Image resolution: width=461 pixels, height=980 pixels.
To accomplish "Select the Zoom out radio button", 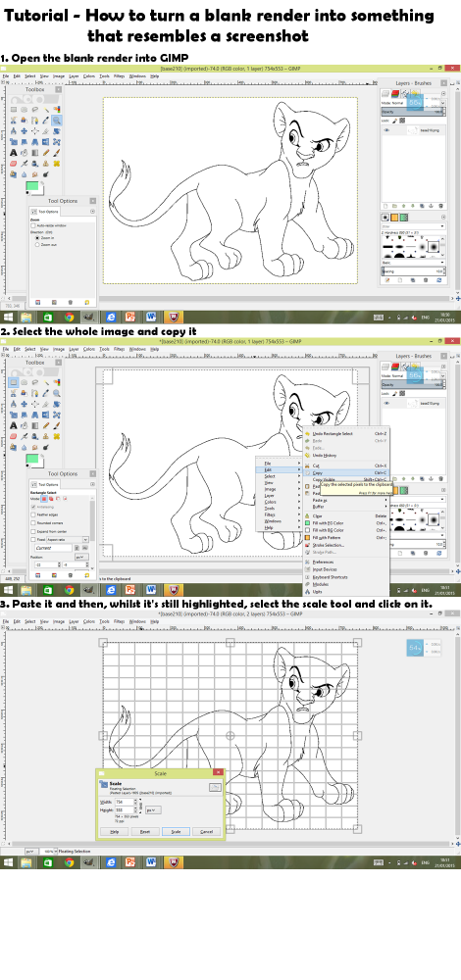I will [36, 245].
